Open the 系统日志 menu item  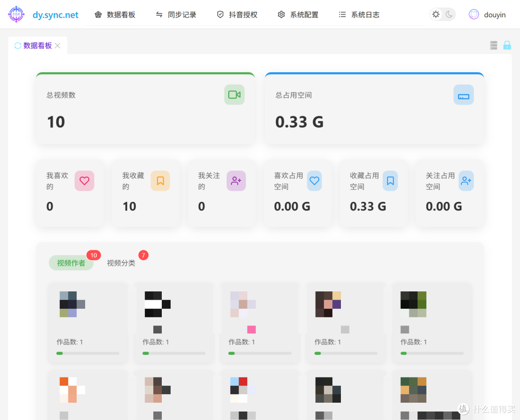(359, 14)
